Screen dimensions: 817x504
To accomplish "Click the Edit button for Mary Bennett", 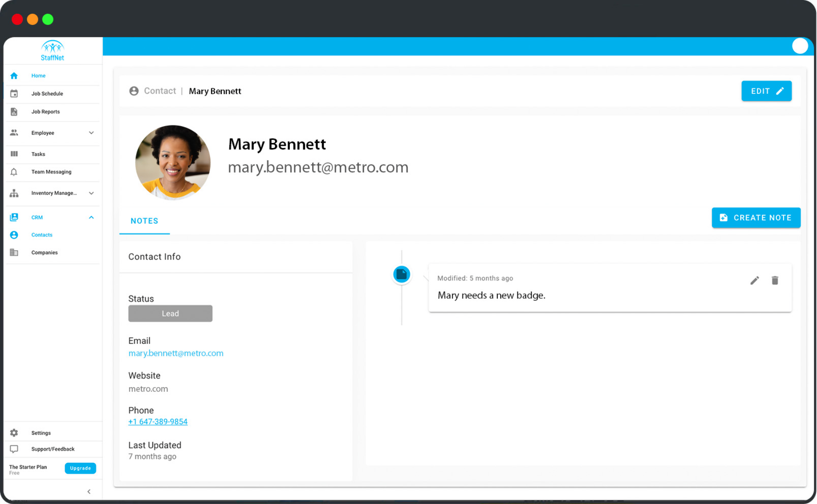I will pyautogui.click(x=766, y=91).
